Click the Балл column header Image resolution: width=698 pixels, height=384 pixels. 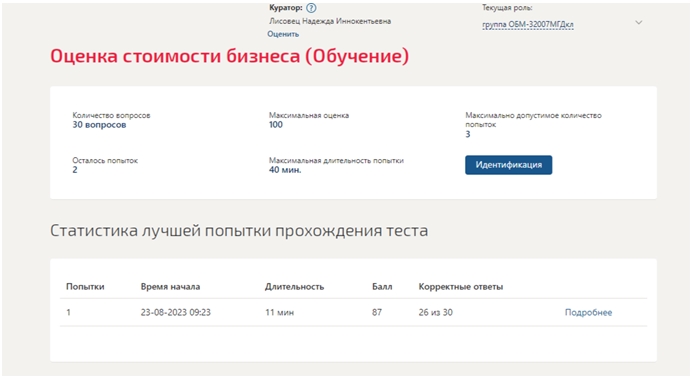[x=382, y=287]
